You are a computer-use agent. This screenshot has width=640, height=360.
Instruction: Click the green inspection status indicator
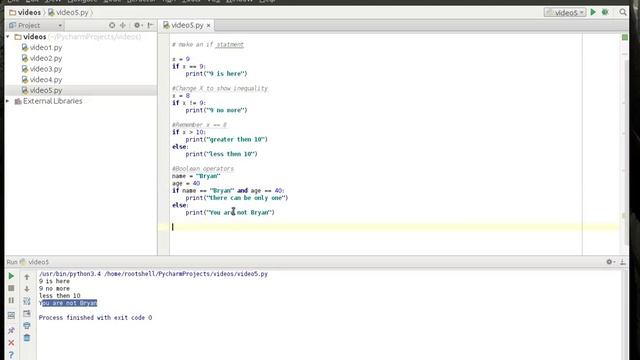pos(624,37)
